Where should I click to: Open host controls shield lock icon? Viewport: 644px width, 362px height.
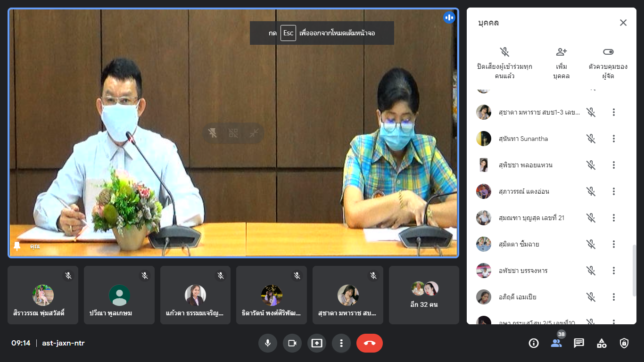coord(624,343)
